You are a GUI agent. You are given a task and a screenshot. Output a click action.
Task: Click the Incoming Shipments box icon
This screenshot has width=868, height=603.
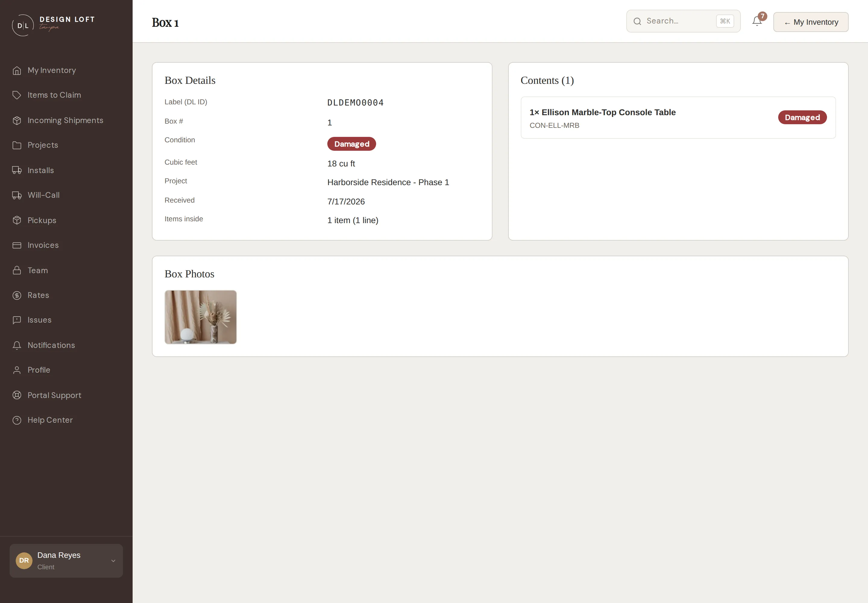[x=17, y=120]
